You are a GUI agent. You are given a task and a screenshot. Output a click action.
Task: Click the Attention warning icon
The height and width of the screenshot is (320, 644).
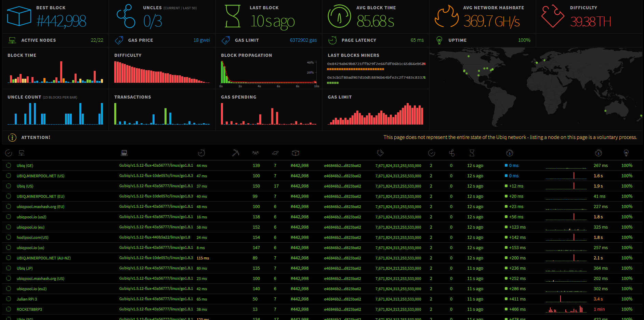(x=12, y=138)
